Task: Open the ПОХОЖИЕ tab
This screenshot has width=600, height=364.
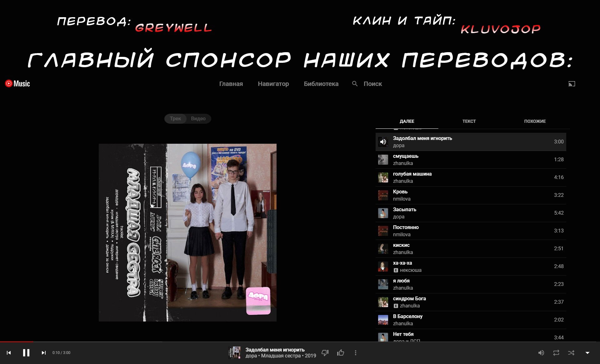Action: coord(535,121)
